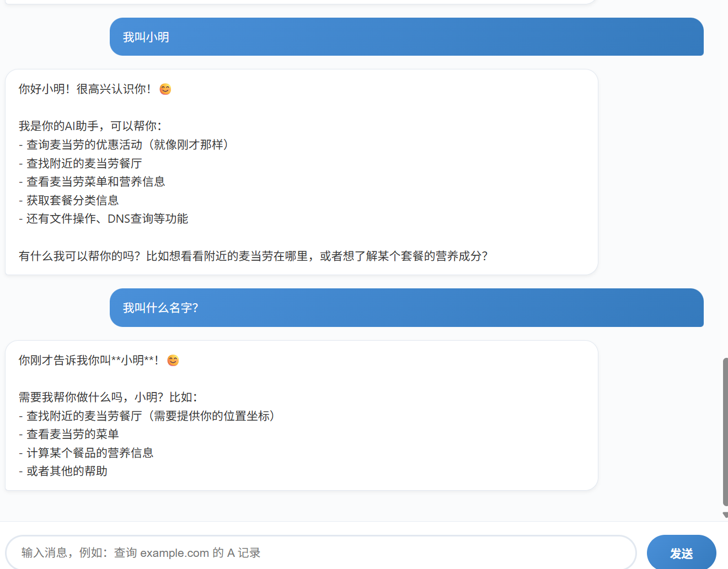The image size is (728, 569).
Task: Focus the message input field
Action: (320, 552)
